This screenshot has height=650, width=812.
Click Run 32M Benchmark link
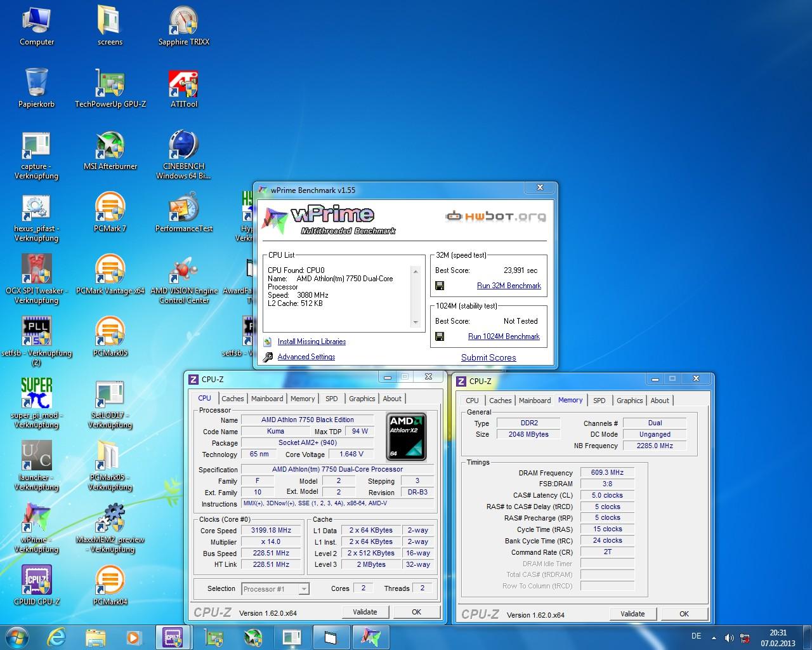pyautogui.click(x=509, y=286)
